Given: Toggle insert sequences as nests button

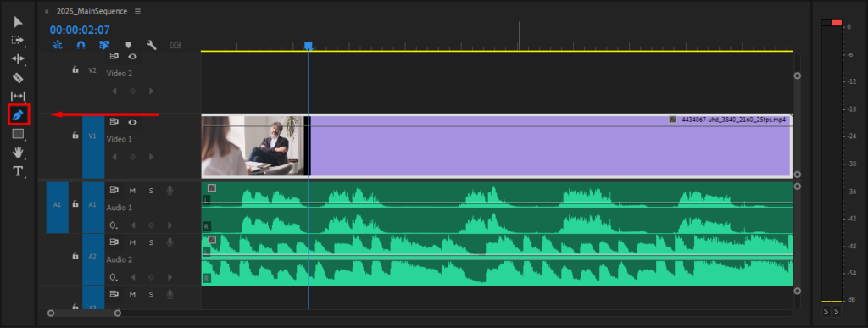Looking at the screenshot, I should click(x=57, y=45).
